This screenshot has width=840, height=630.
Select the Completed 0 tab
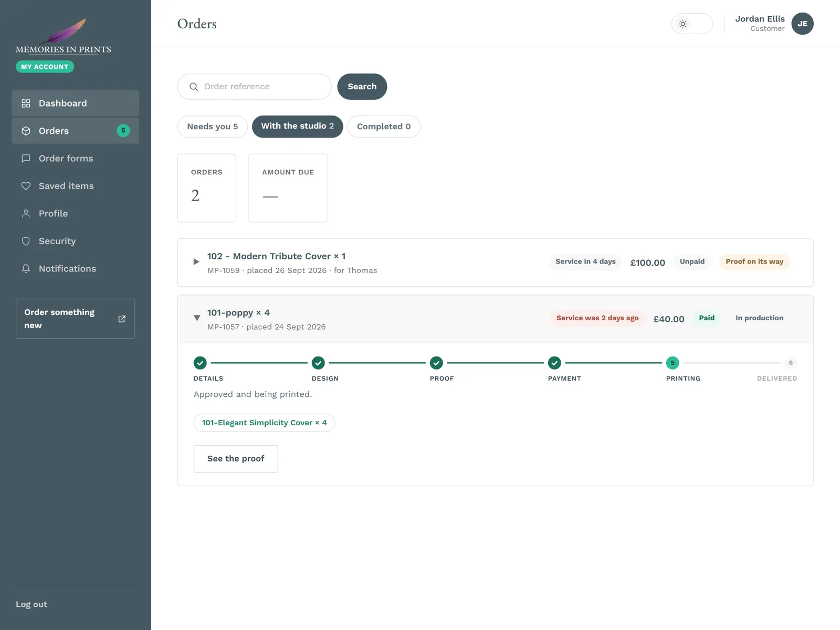pyautogui.click(x=384, y=127)
